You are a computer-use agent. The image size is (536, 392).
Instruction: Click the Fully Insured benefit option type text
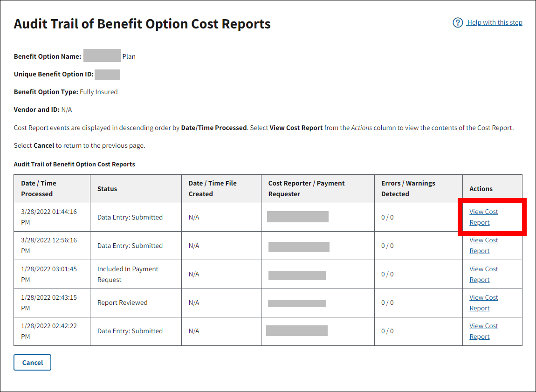(98, 92)
